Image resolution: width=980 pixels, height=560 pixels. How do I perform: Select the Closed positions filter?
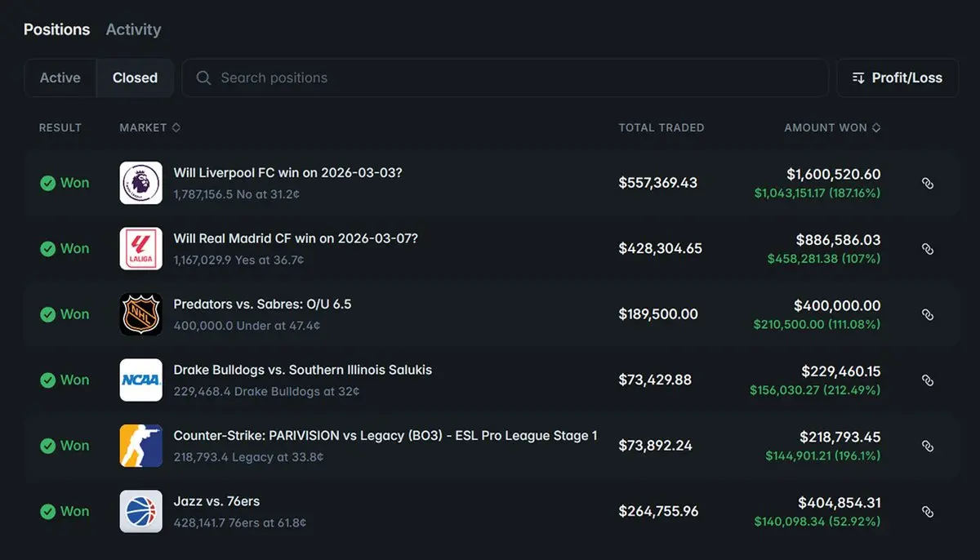(x=135, y=78)
